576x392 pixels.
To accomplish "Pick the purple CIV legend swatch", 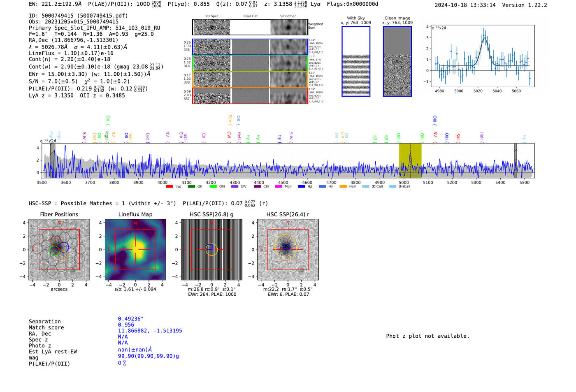I will pos(235,187).
